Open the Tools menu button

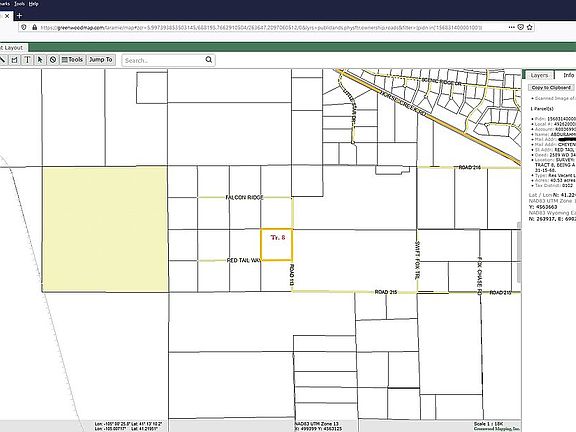tap(72, 60)
